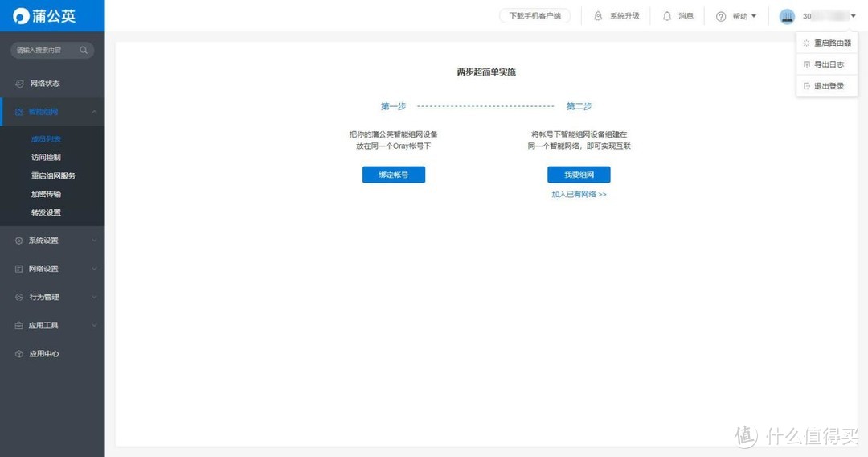Viewport: 868px width, 457px height.
Task: Open 应用中心 in the sidebar
Action: pyautogui.click(x=43, y=353)
